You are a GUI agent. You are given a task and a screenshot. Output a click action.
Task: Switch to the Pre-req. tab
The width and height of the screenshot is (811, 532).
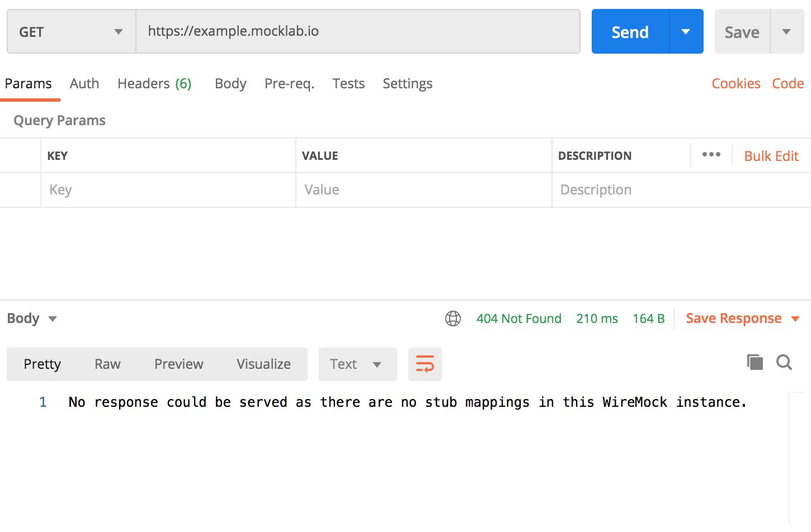(289, 84)
